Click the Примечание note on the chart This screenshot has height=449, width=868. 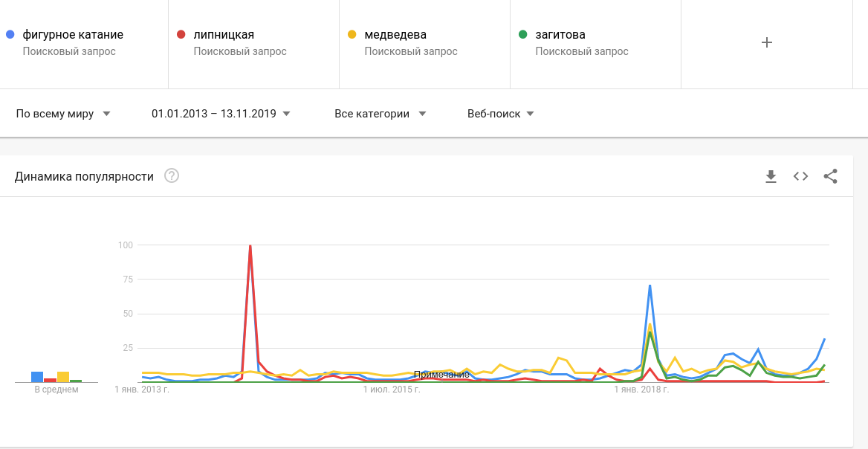coord(441,375)
